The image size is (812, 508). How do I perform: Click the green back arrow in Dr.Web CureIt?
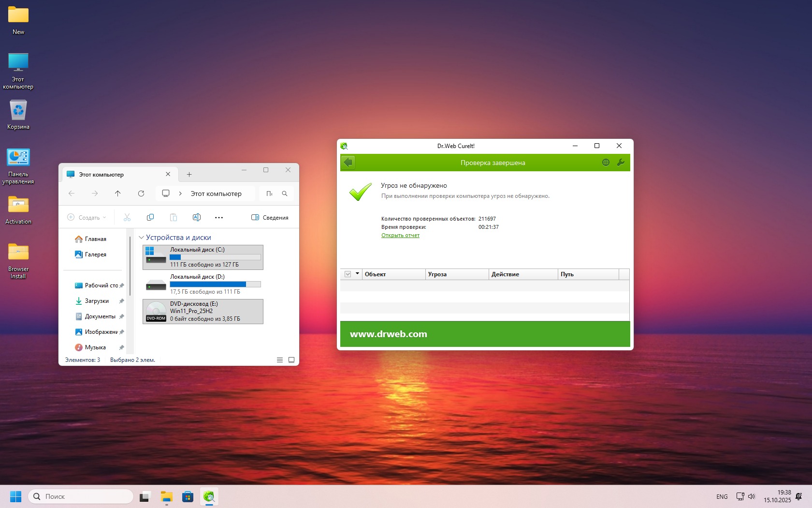point(348,163)
